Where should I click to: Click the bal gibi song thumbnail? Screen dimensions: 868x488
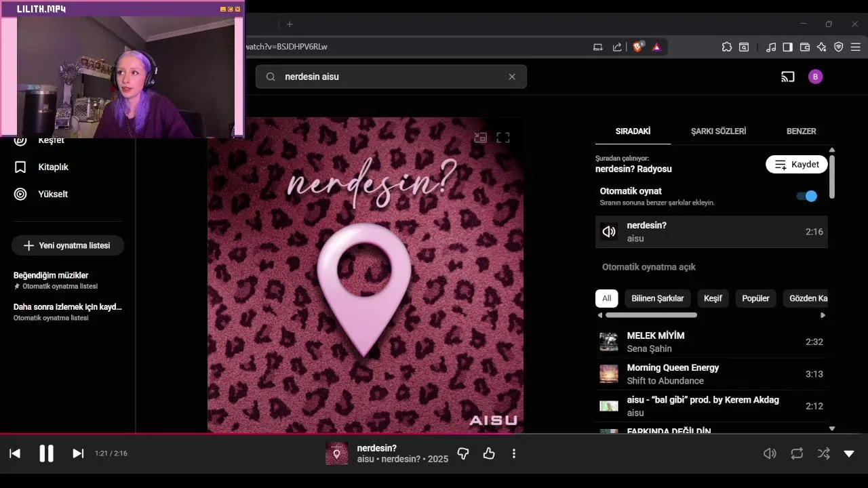coord(609,406)
